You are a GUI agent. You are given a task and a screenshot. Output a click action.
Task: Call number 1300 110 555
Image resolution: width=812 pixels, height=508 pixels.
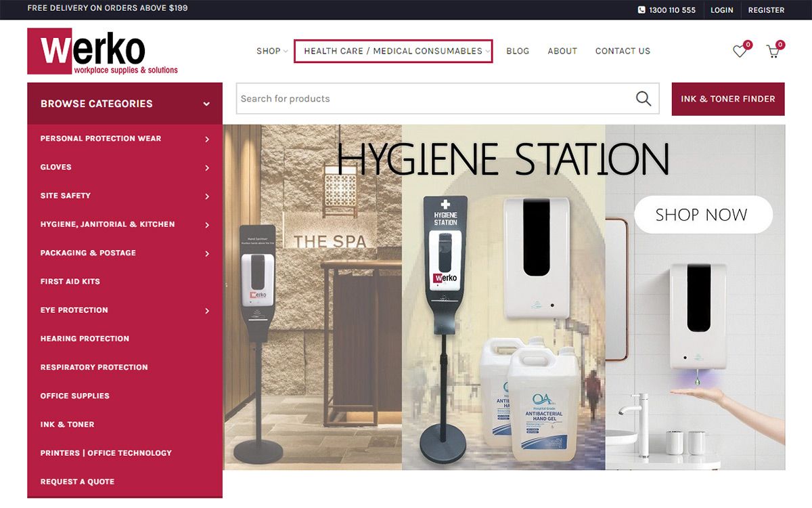tap(672, 10)
